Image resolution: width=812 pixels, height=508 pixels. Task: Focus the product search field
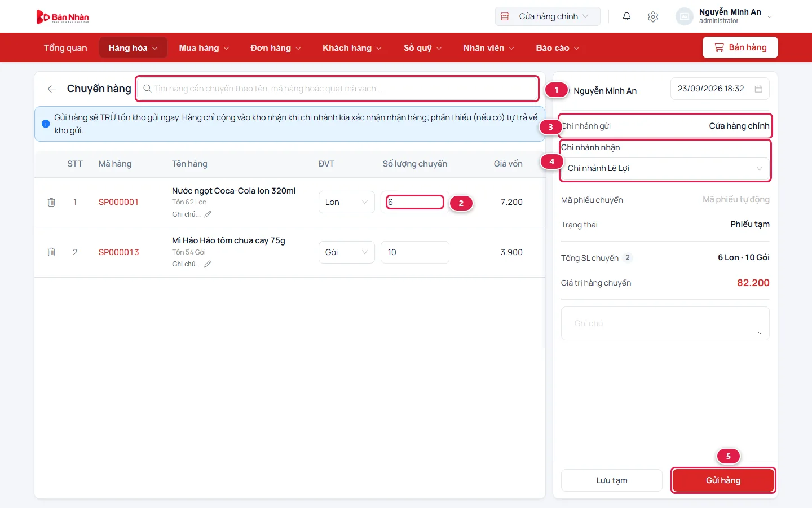click(337, 89)
